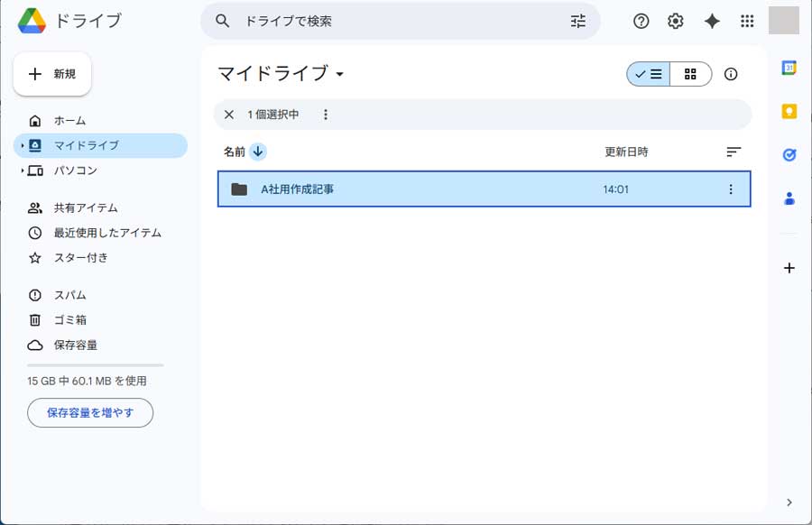Image resolution: width=812 pixels, height=525 pixels.
Task: Open 共有アイテム in sidebar
Action: 85,207
